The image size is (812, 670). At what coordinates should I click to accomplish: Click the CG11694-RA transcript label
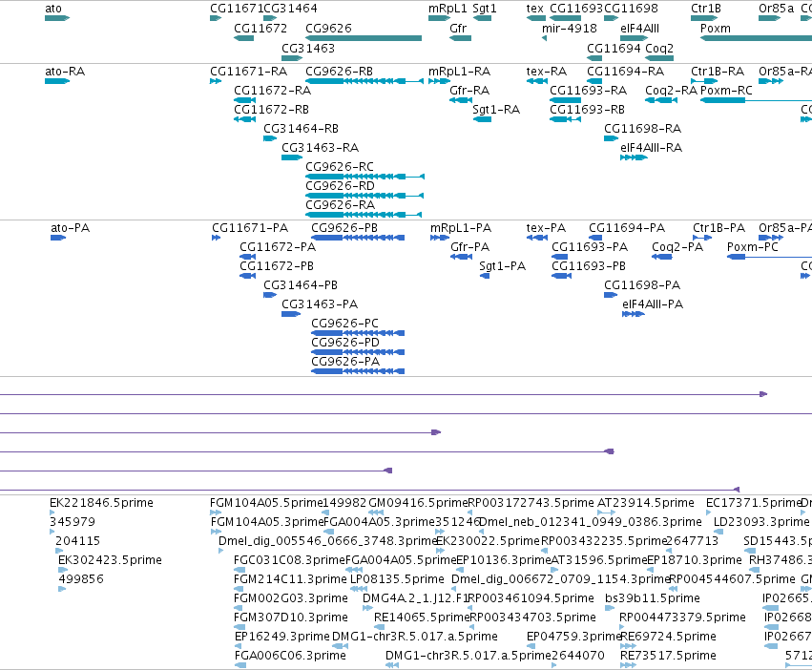coord(626,71)
